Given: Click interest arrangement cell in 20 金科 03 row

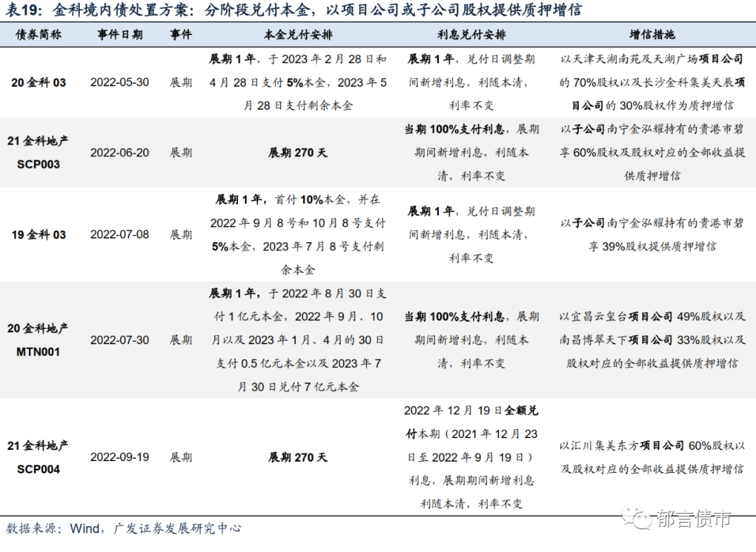Looking at the screenshot, I should coord(471,83).
